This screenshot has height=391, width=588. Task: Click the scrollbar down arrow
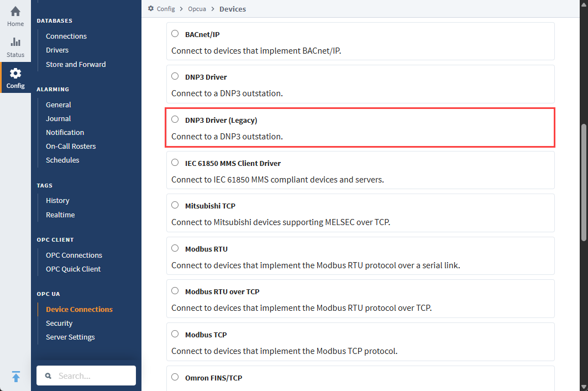coord(584,387)
